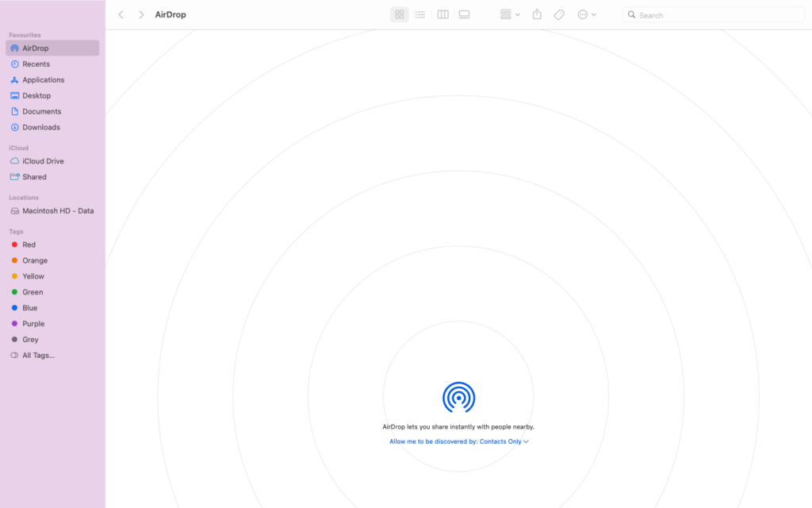Open Downloads in the sidebar
Viewport: 812px width, 508px height.
coord(52,127)
